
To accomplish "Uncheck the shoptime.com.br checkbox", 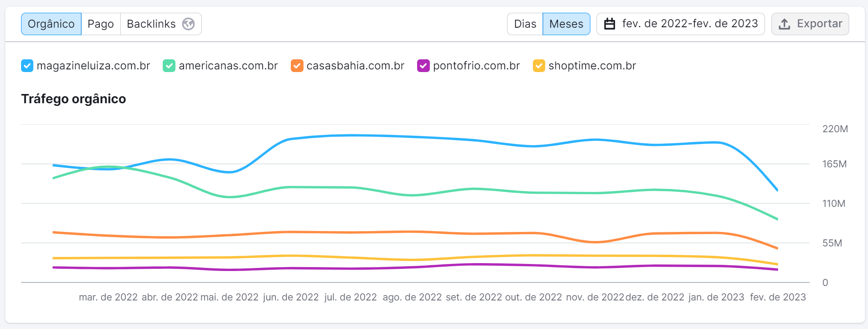I will click(x=539, y=66).
